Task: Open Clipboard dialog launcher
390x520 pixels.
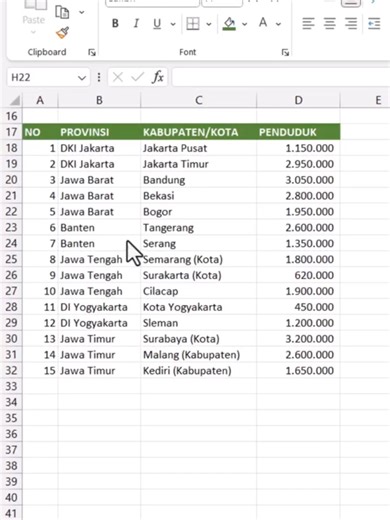Action: (x=92, y=52)
